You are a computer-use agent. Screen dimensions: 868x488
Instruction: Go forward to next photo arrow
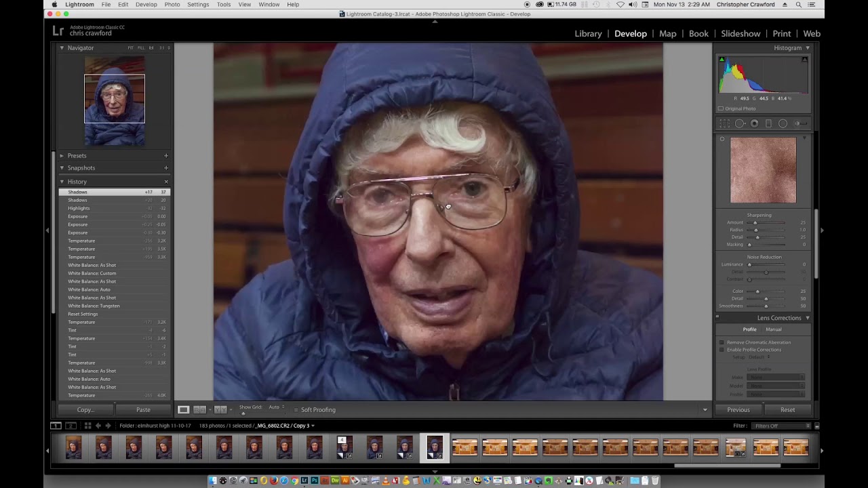[x=108, y=426]
